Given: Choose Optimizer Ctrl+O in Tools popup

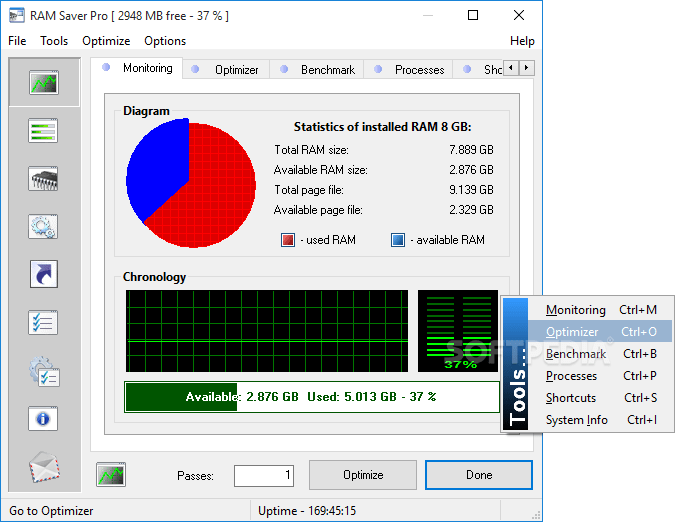Looking at the screenshot, I should (601, 332).
